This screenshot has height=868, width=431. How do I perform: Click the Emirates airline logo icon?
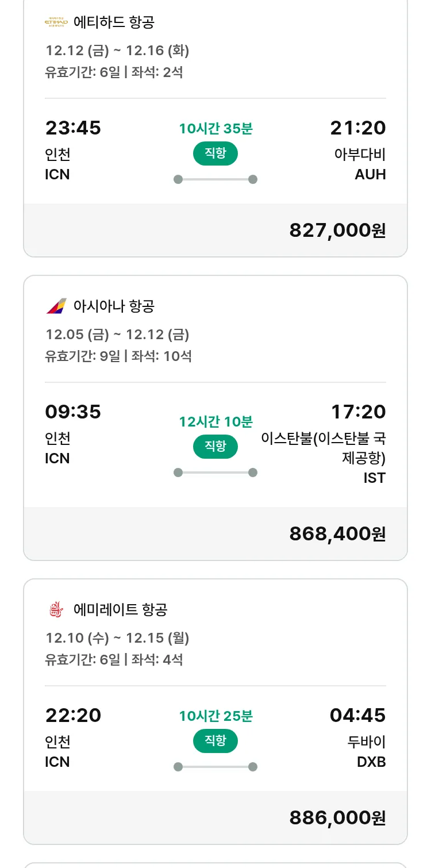[x=56, y=609]
